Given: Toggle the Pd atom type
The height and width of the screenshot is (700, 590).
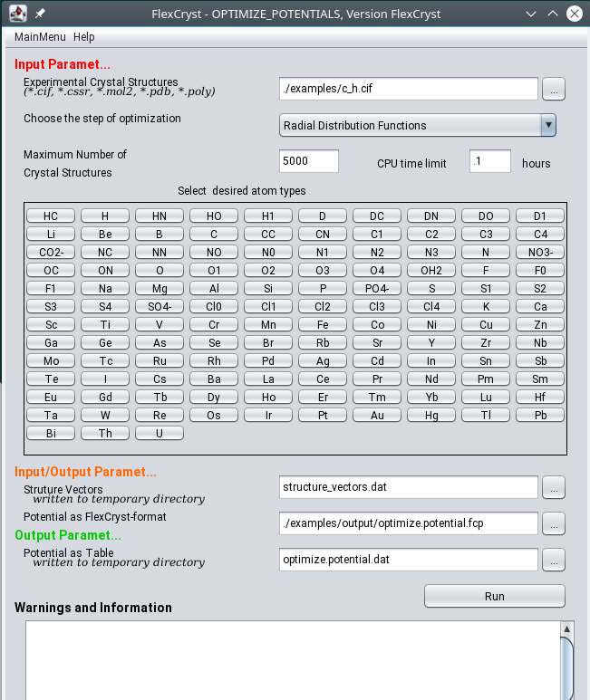Looking at the screenshot, I should coord(268,360).
